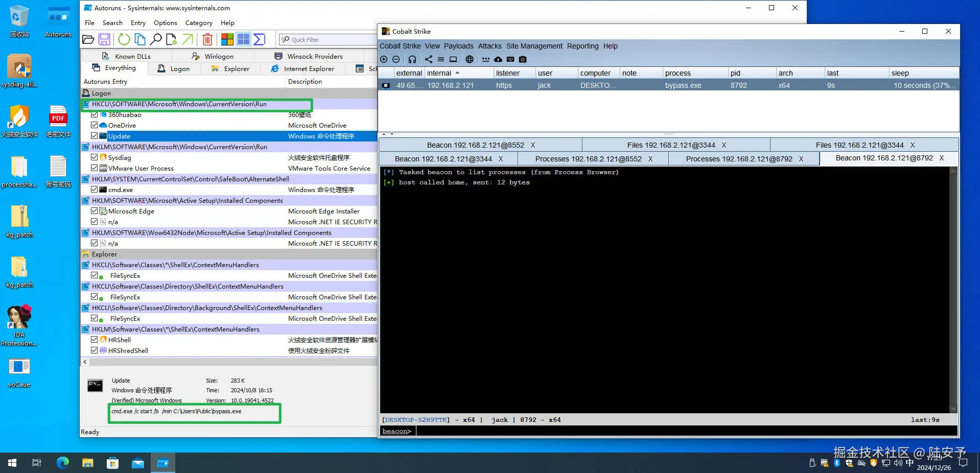Screen dimensions: 980x473
Task: Click the minus-circle disconnect icon in Cobalt Strike
Action: [x=396, y=59]
